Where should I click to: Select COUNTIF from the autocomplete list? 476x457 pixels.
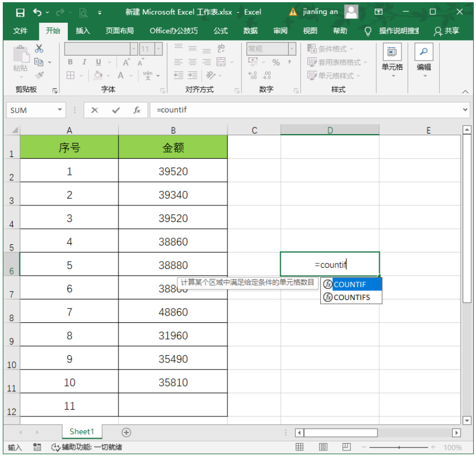[351, 284]
